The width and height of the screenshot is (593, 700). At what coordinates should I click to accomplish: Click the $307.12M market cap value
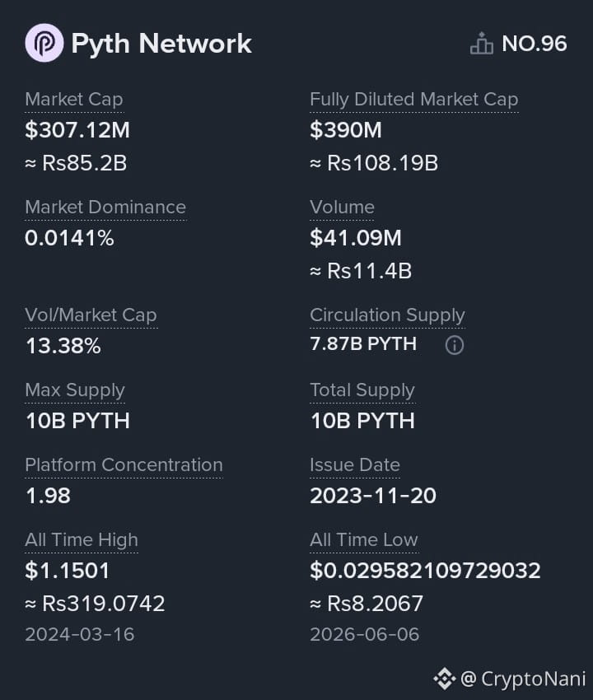coord(77,130)
